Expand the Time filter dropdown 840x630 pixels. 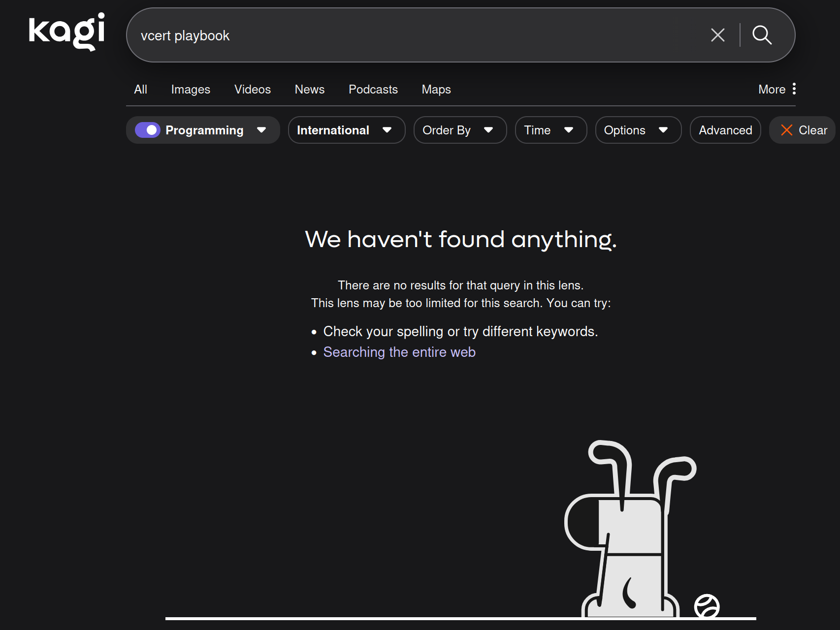pyautogui.click(x=550, y=130)
